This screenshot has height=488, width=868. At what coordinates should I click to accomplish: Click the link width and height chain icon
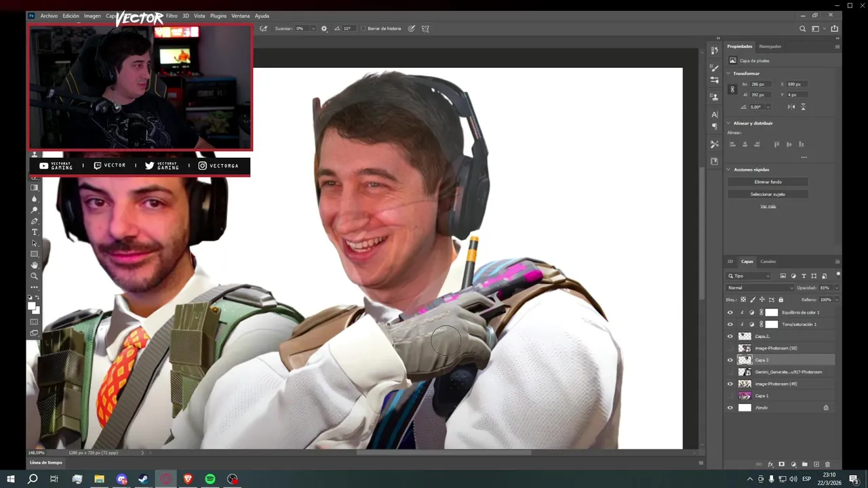(732, 89)
